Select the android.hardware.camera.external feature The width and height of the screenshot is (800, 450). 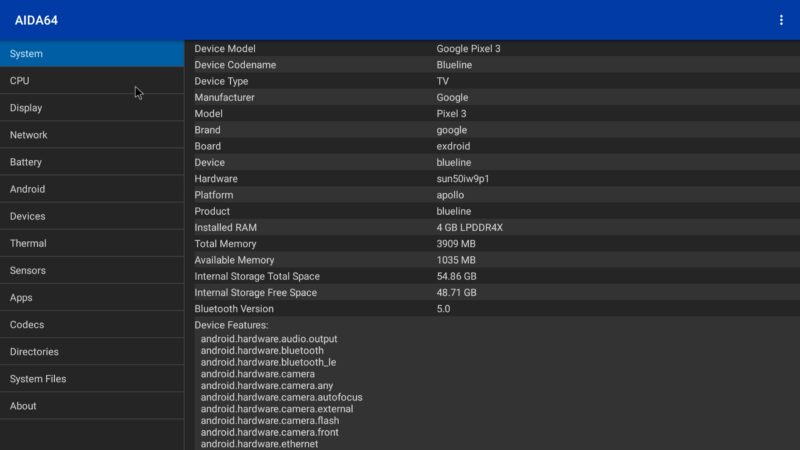[x=277, y=409]
